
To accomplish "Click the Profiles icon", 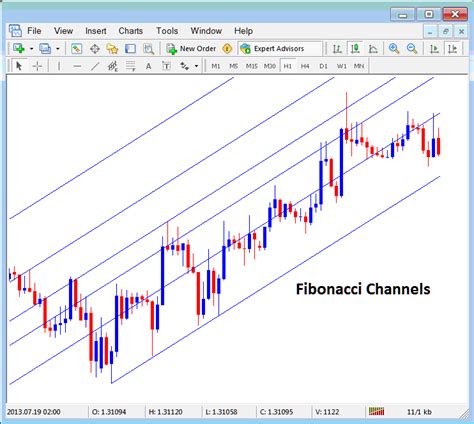I will (45, 49).
